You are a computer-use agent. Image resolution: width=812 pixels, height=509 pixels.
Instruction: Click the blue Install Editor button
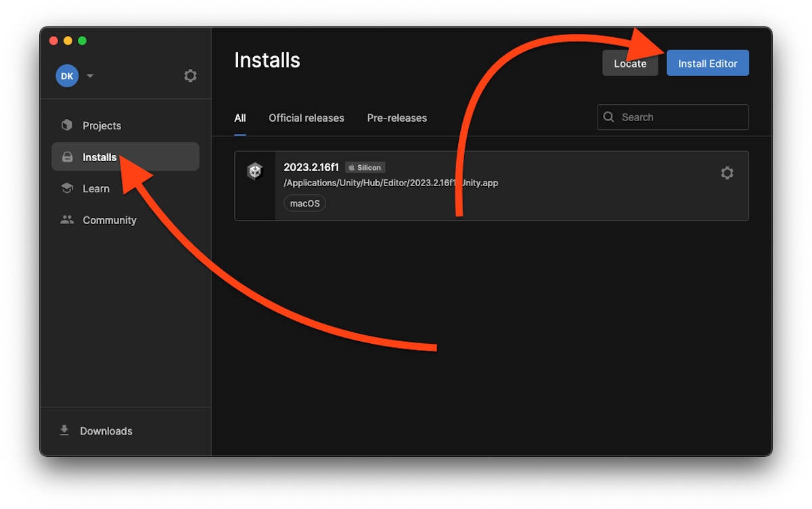point(707,63)
